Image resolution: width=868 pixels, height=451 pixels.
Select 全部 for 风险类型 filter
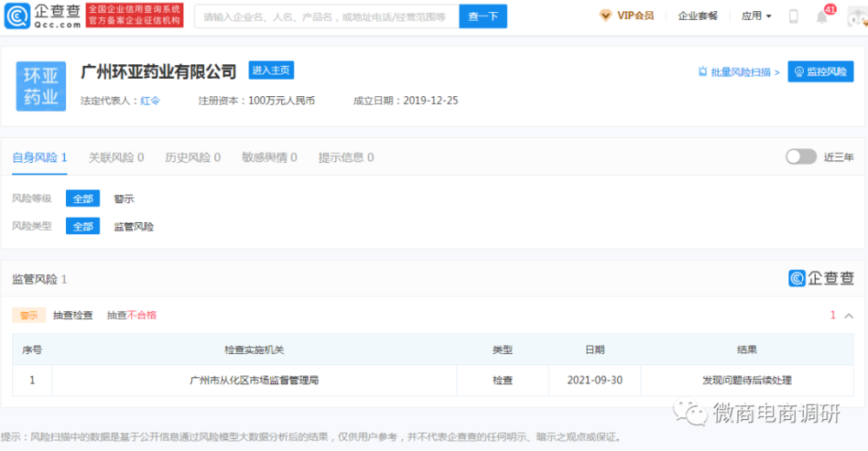[x=83, y=226]
